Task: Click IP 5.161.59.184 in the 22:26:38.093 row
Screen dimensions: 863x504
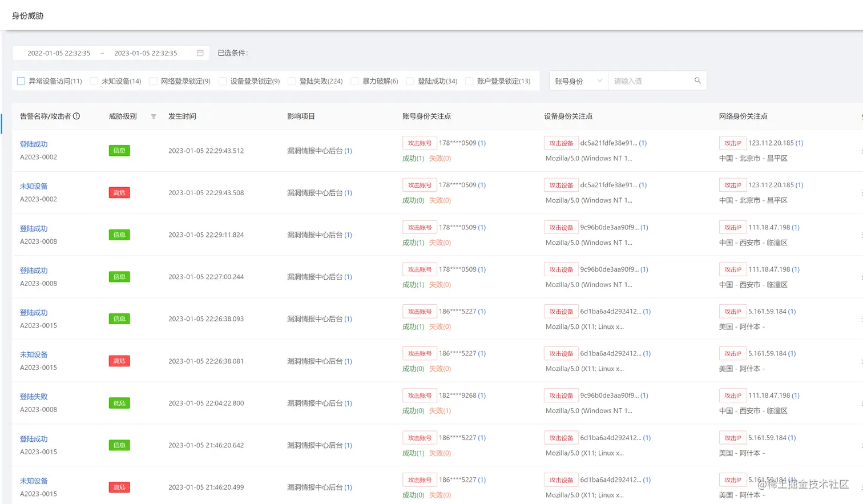Action: [x=767, y=312]
